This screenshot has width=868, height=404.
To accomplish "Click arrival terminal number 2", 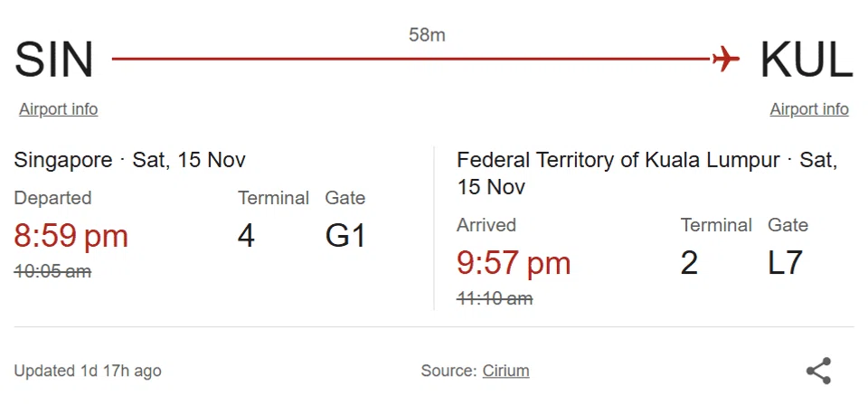I will pyautogui.click(x=689, y=264).
